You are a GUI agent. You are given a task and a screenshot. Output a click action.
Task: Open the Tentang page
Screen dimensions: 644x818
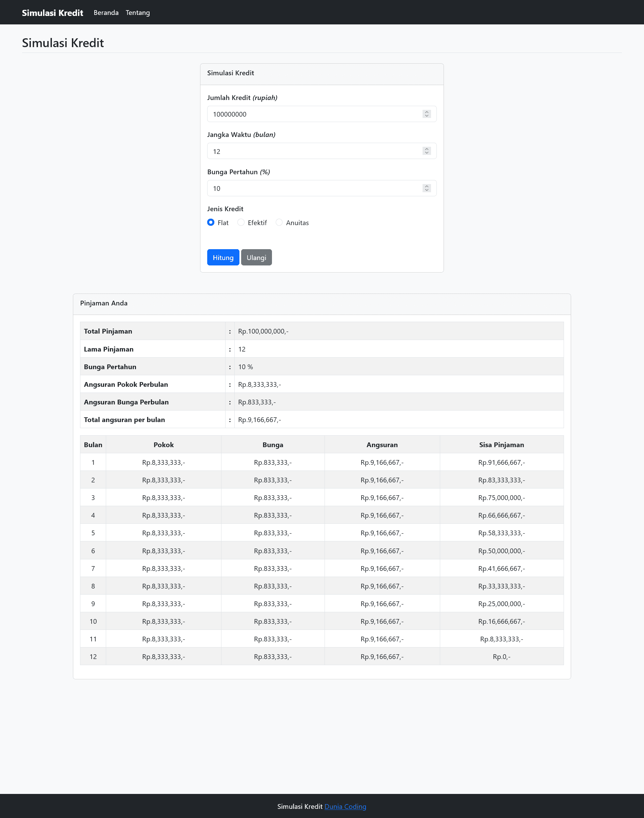[138, 13]
